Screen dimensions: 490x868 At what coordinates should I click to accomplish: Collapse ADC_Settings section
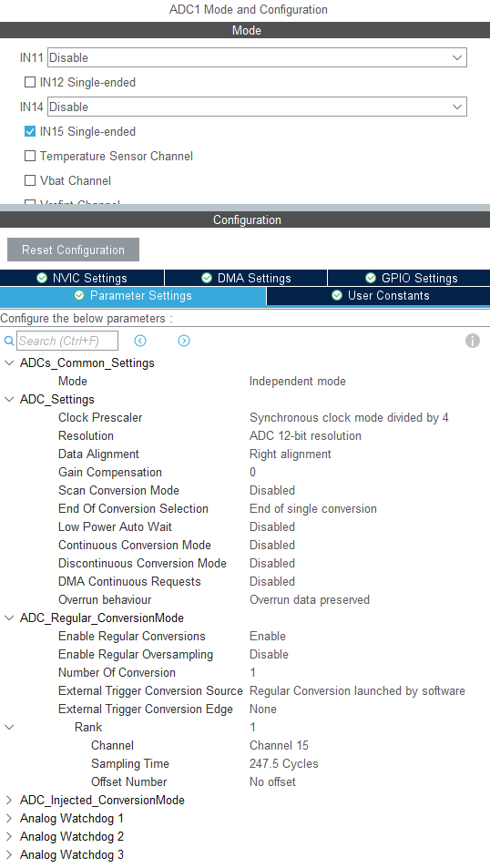click(9, 399)
